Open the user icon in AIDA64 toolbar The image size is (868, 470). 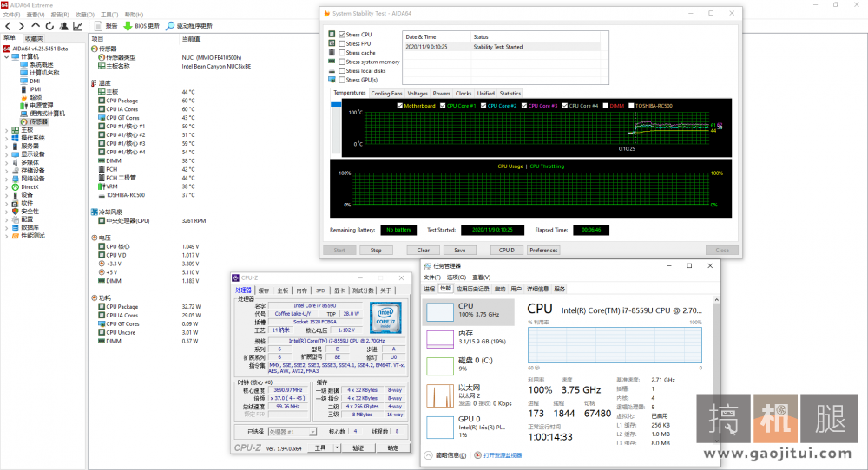pos(63,26)
